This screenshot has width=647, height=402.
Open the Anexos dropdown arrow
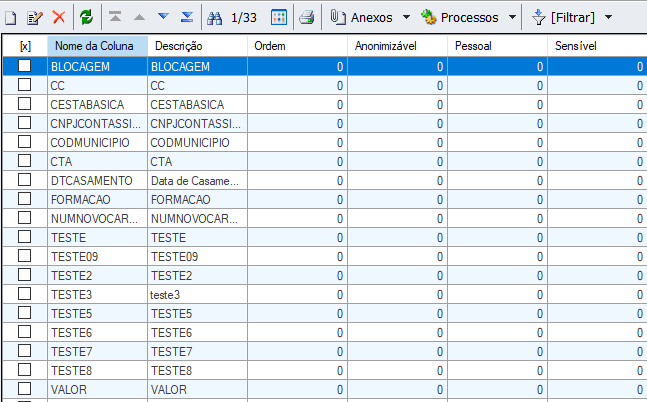tap(406, 17)
